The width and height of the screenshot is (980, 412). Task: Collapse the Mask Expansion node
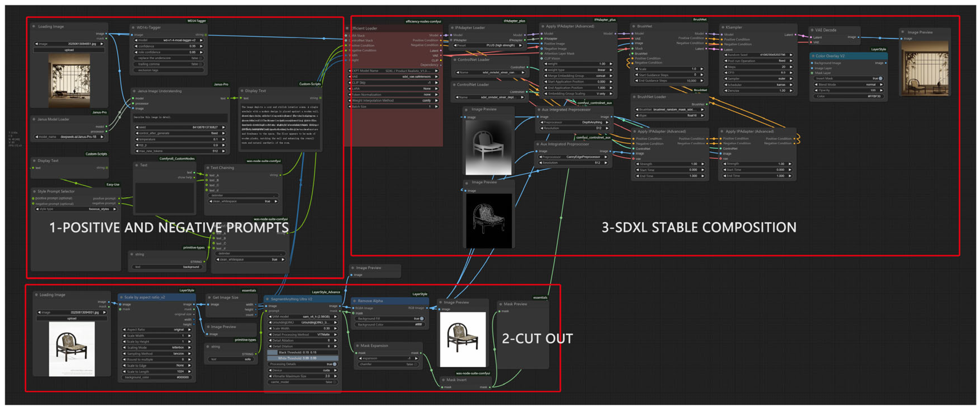tap(357, 346)
